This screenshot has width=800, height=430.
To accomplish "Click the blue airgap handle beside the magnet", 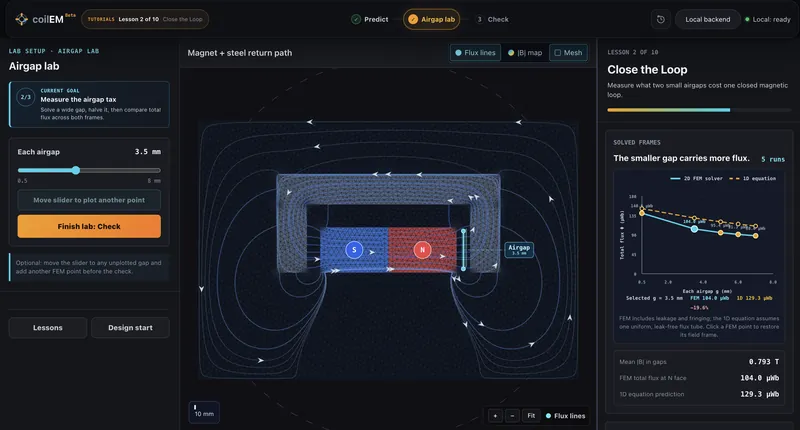I will coord(463,250).
